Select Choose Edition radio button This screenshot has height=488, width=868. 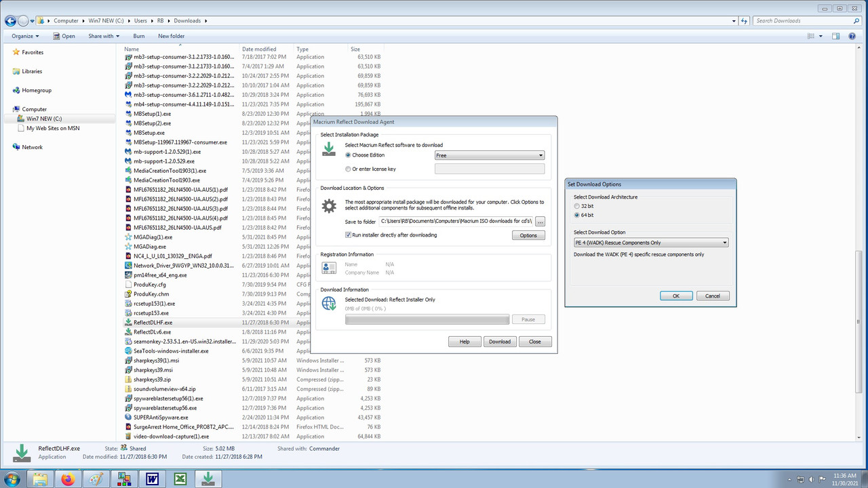point(349,155)
